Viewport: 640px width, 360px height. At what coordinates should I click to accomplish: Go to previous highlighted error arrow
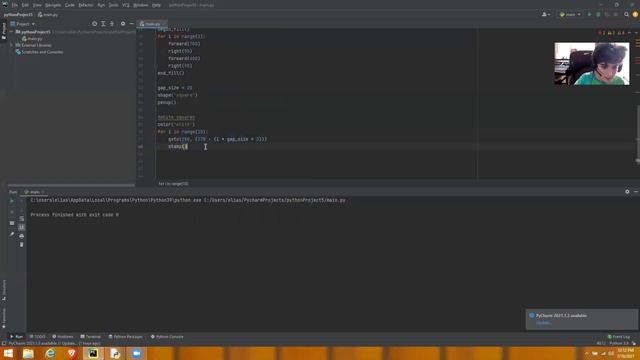tap(629, 33)
